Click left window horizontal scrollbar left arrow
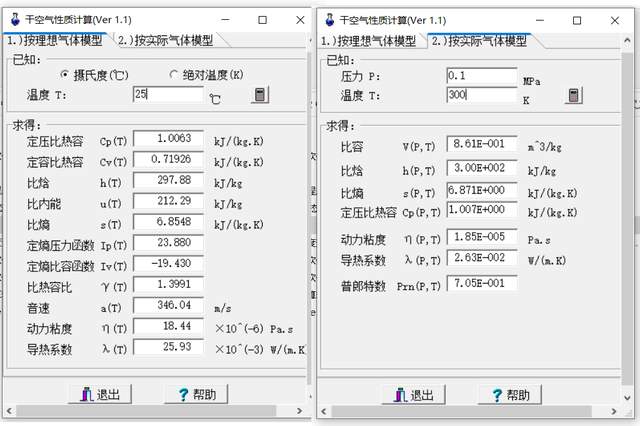The width and height of the screenshot is (640, 426). tap(9, 410)
